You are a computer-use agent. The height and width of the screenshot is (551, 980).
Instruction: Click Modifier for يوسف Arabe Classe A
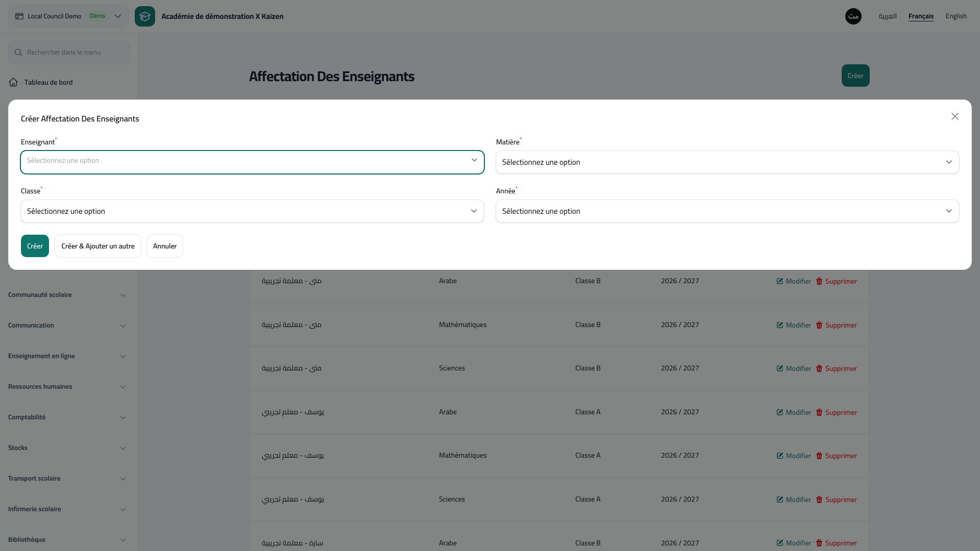(794, 412)
